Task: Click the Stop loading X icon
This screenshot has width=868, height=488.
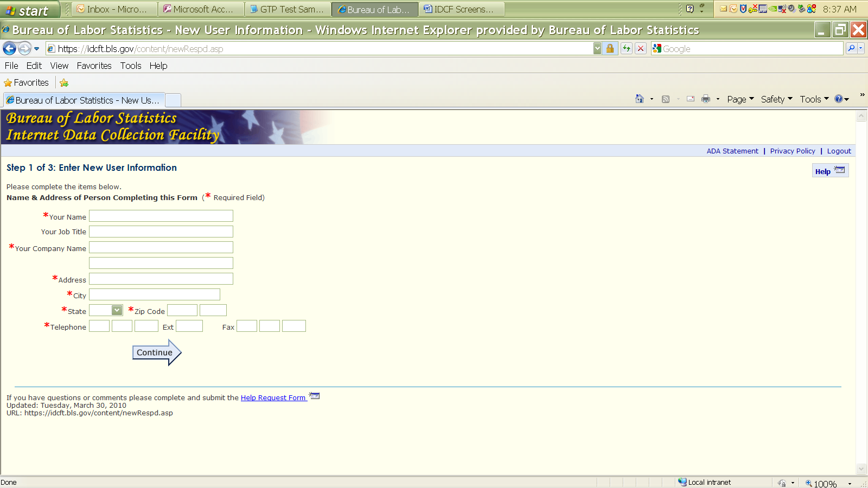Action: (x=641, y=49)
